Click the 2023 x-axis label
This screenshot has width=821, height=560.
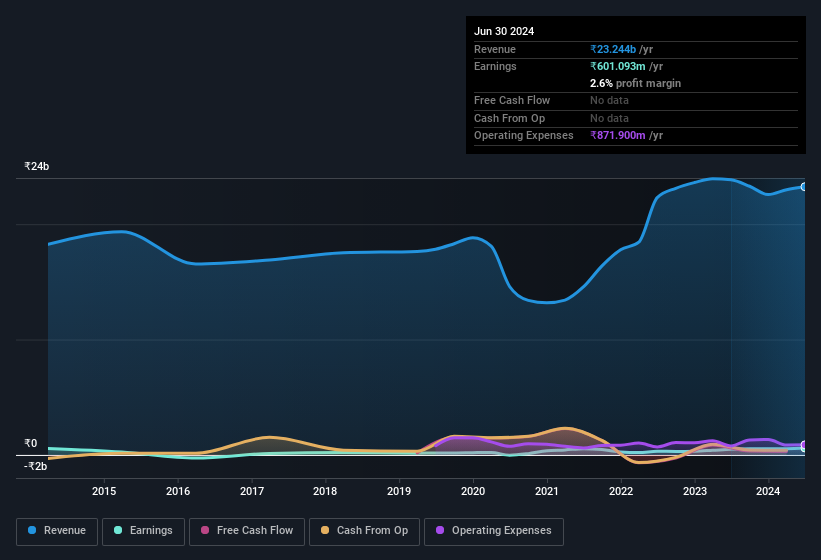695,491
